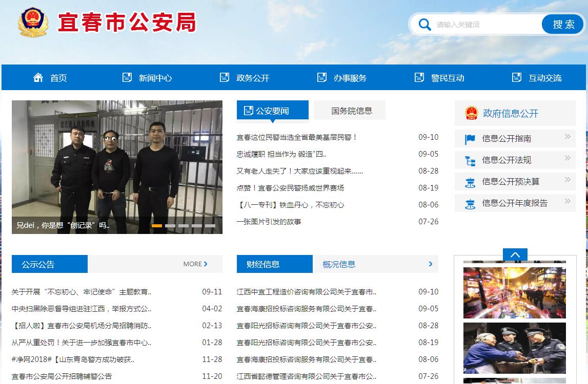Click the document icon beside 新闻中心
The width and height of the screenshot is (588, 384).
(127, 78)
